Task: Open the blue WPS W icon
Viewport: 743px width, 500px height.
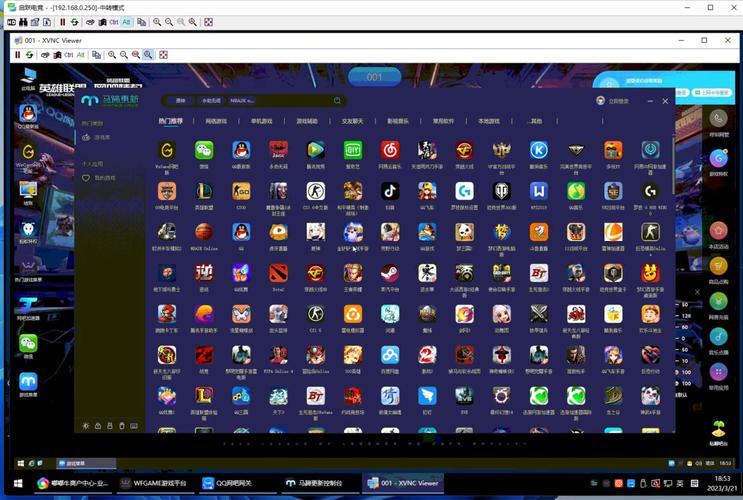Action: tap(539, 191)
